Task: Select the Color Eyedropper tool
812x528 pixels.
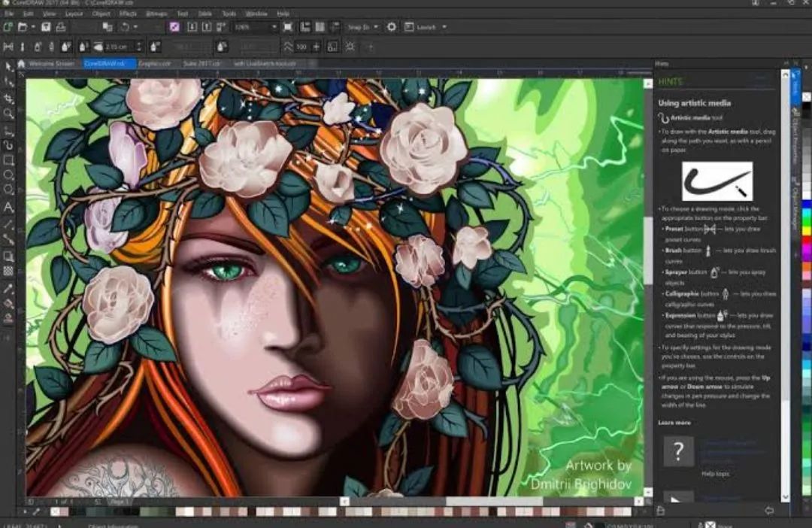Action: click(9, 288)
